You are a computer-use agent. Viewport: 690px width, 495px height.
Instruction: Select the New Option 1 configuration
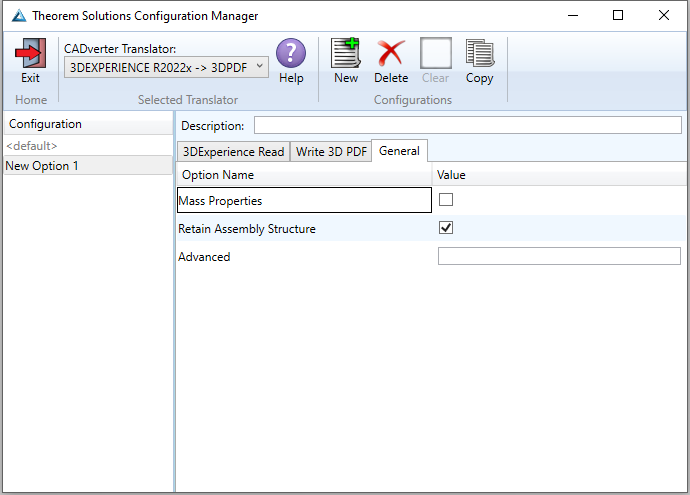click(x=88, y=166)
